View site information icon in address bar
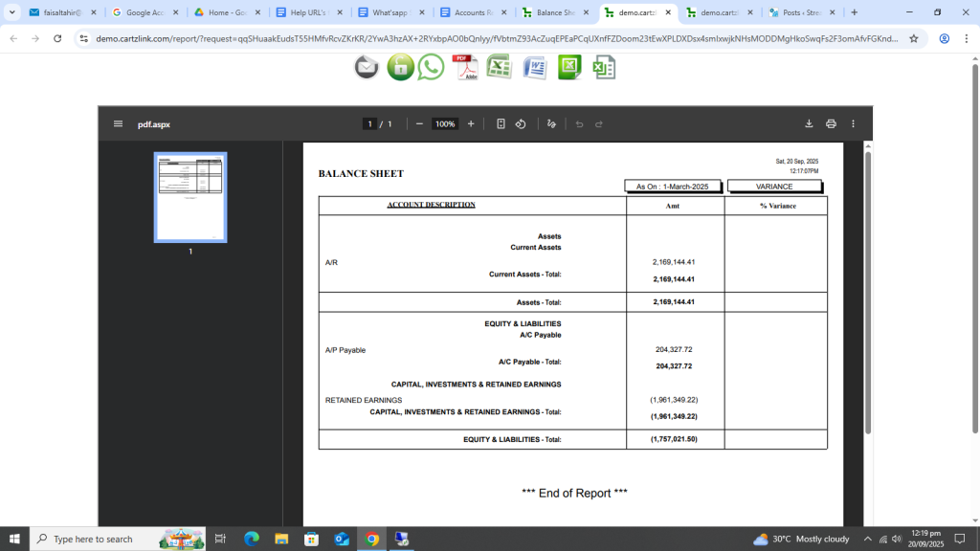This screenshot has width=980, height=551. coord(84,38)
